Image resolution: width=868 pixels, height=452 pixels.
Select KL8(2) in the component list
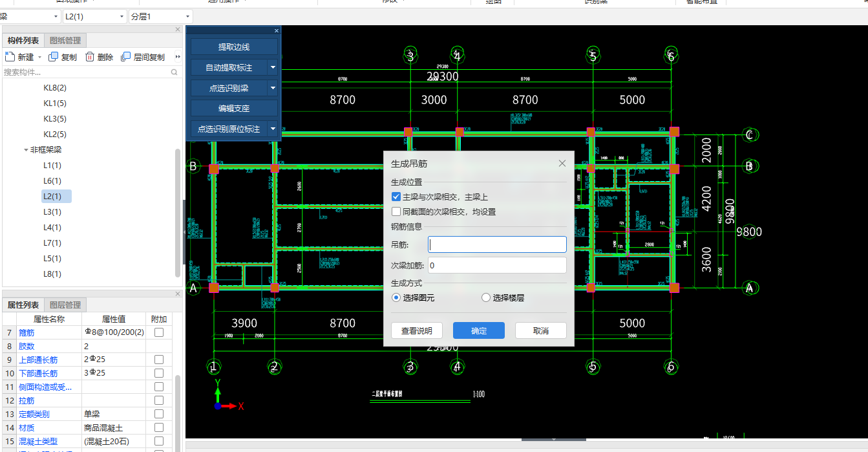tap(55, 87)
